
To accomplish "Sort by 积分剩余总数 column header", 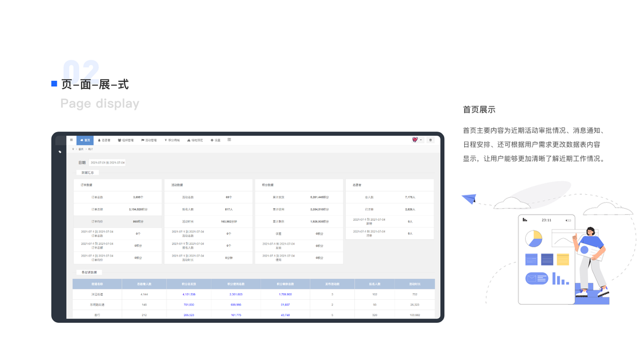I will 285,284.
